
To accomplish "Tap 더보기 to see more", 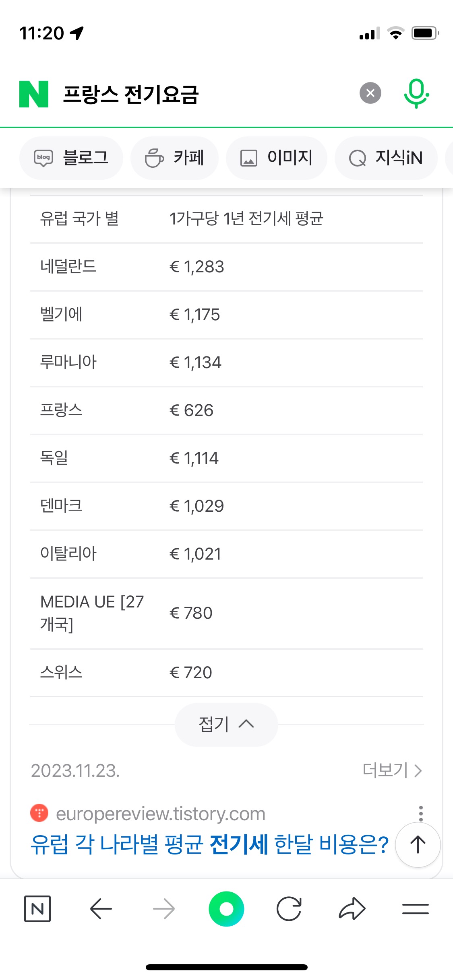I will [392, 770].
